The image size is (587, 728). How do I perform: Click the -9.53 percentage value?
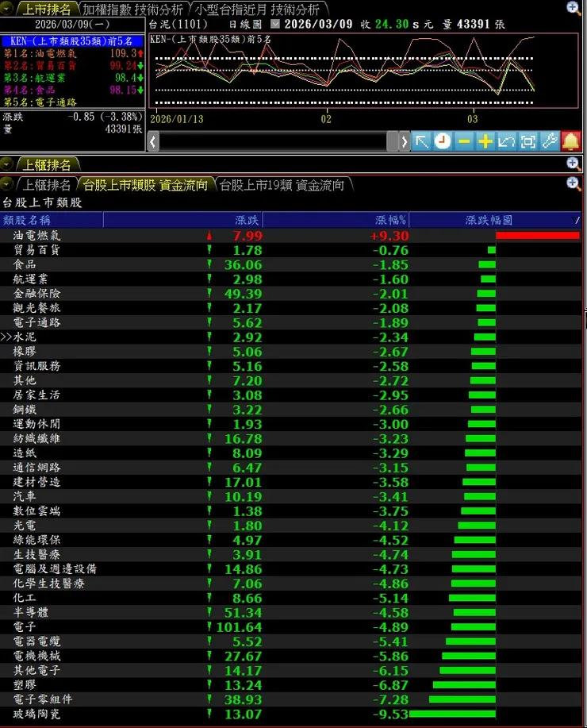click(x=391, y=714)
